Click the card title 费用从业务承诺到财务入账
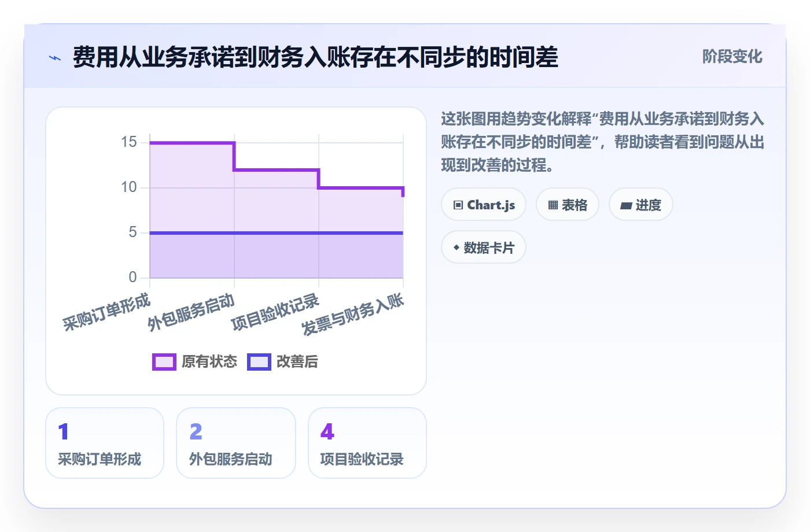Viewport: 810px width, 532px height. [x=315, y=57]
